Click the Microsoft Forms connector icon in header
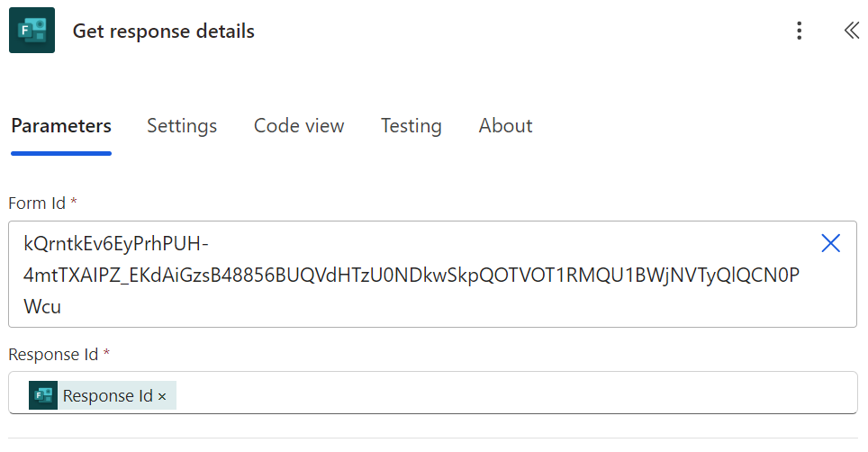The image size is (868, 452). (32, 31)
